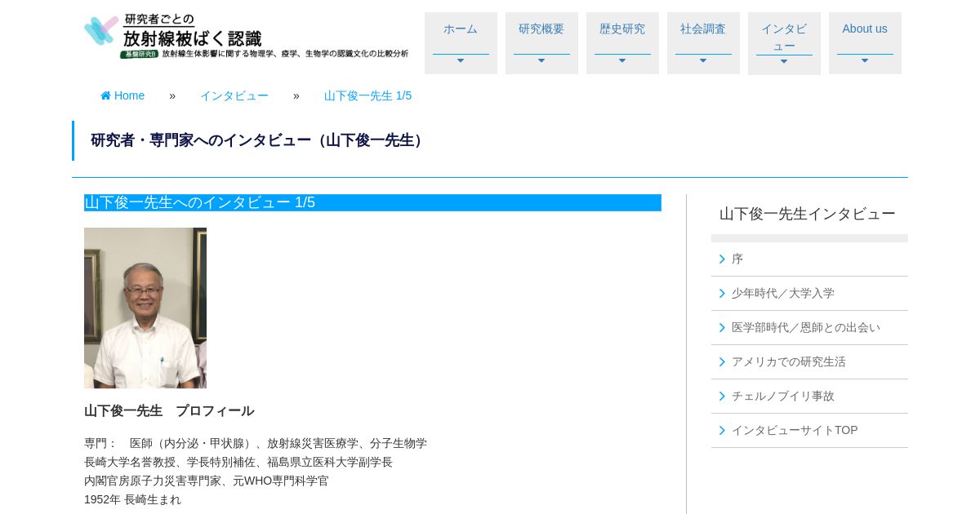The width and height of the screenshot is (980, 514).
Task: Open the About us menu
Action: point(865,43)
